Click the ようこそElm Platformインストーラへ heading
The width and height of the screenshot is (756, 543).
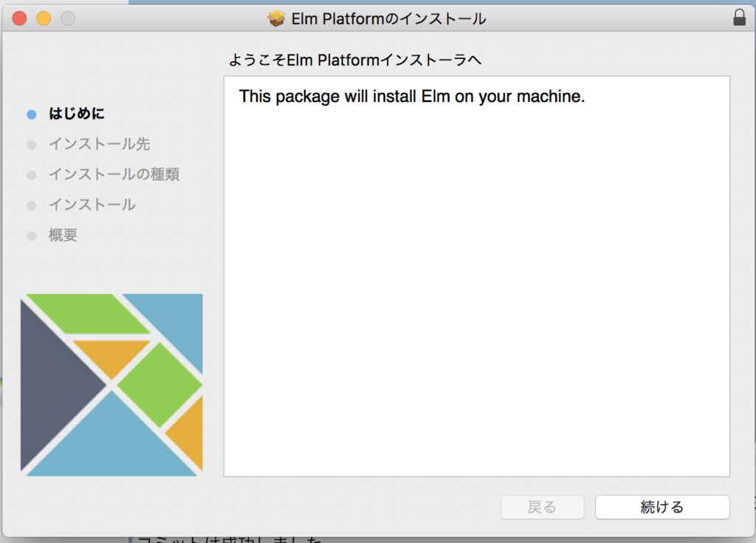click(x=355, y=60)
